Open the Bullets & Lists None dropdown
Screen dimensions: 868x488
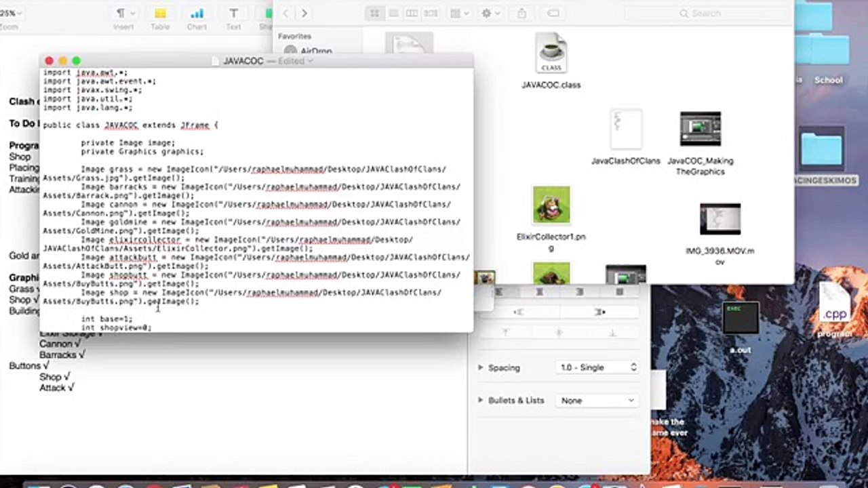point(597,401)
